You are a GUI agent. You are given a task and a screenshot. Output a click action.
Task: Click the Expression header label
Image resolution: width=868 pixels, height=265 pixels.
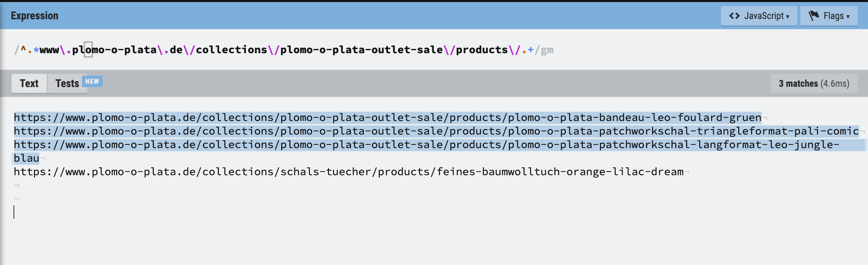click(x=35, y=16)
